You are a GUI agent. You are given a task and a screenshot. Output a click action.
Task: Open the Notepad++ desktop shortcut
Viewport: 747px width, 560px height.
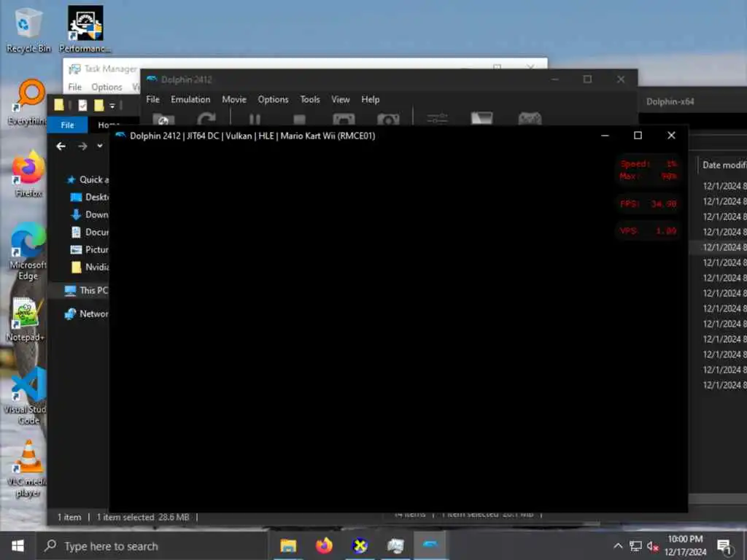tap(26, 319)
